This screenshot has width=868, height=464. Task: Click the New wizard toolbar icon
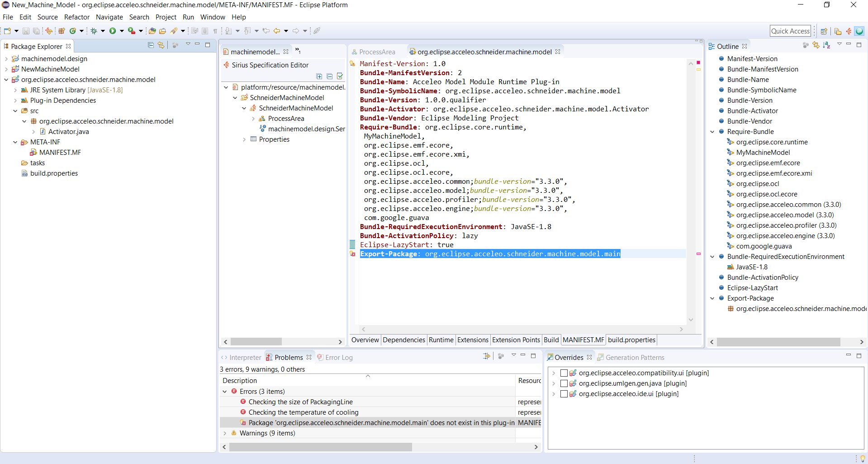[x=7, y=31]
